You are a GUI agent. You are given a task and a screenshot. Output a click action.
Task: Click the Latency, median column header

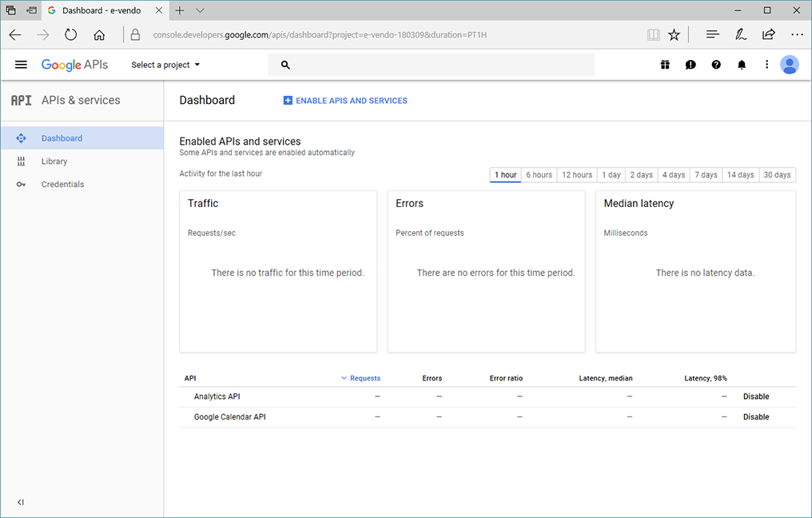point(605,378)
